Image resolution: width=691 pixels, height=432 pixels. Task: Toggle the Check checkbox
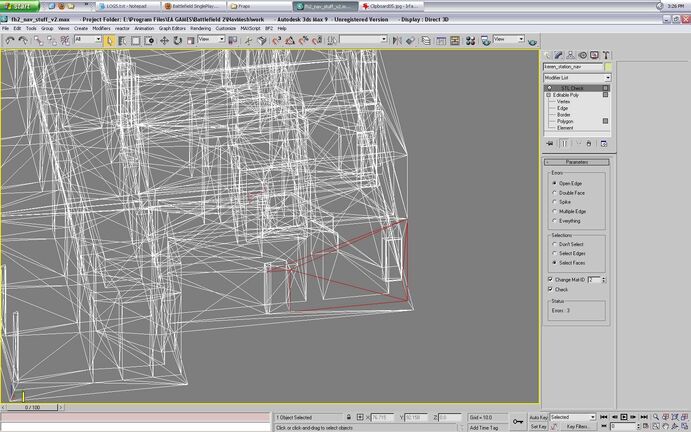[x=550, y=289]
